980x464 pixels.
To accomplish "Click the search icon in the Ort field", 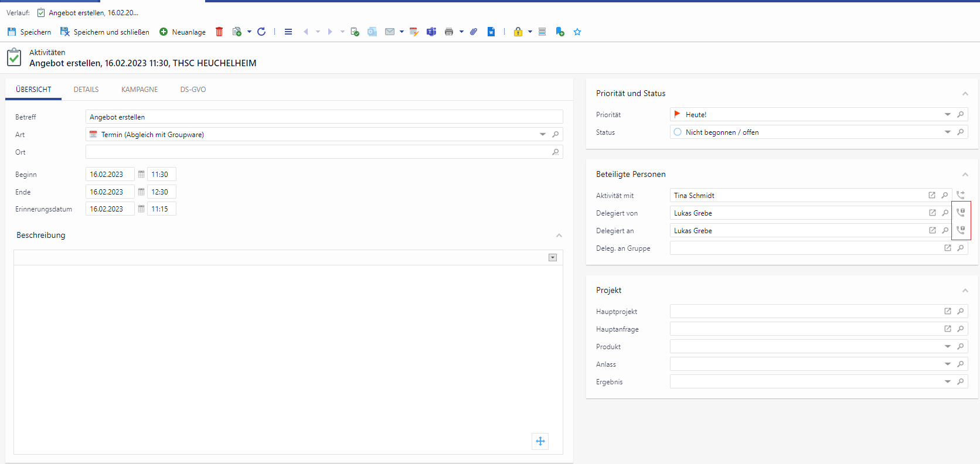I will 556,152.
